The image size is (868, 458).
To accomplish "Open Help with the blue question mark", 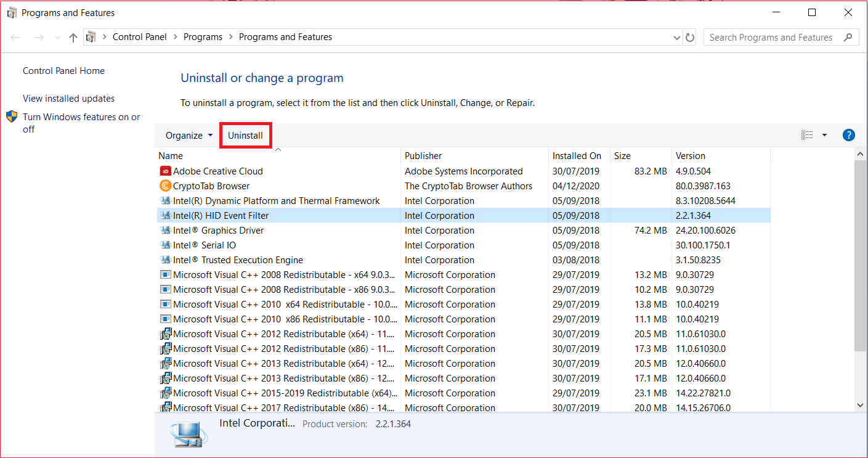I will (848, 136).
